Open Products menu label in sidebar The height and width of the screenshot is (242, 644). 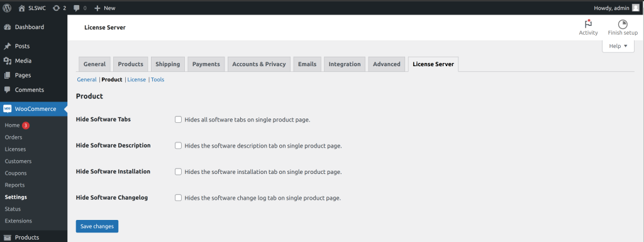tap(27, 238)
